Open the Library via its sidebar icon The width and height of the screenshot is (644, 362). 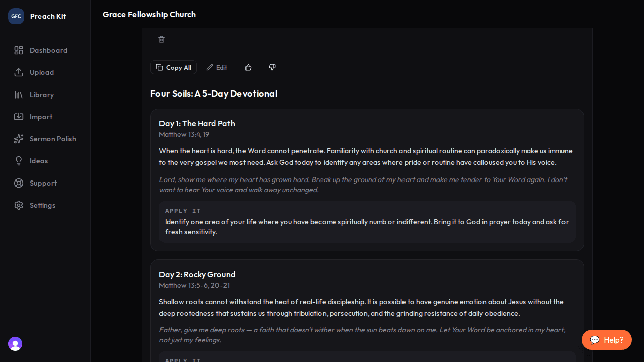[19, 95]
